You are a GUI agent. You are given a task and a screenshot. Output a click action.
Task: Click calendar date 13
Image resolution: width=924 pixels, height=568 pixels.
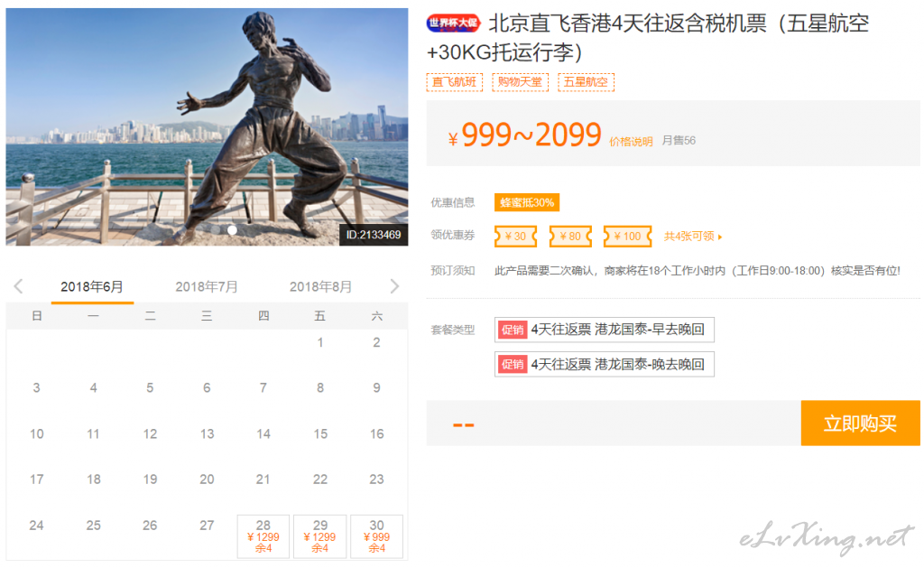pyautogui.click(x=207, y=434)
